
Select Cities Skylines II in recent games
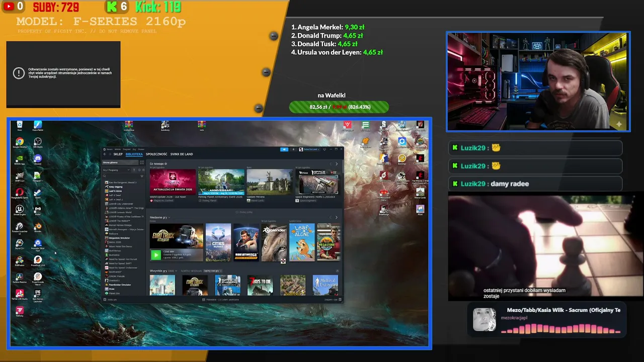coord(218,242)
